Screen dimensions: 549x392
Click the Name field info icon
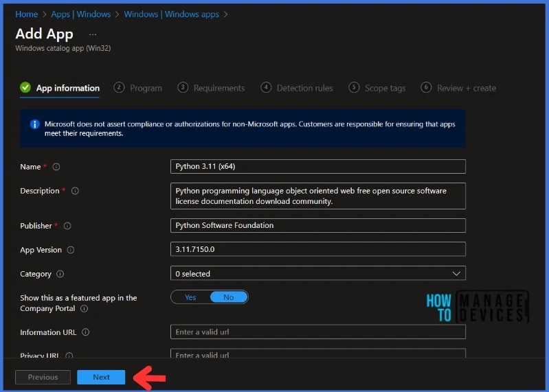coord(56,167)
